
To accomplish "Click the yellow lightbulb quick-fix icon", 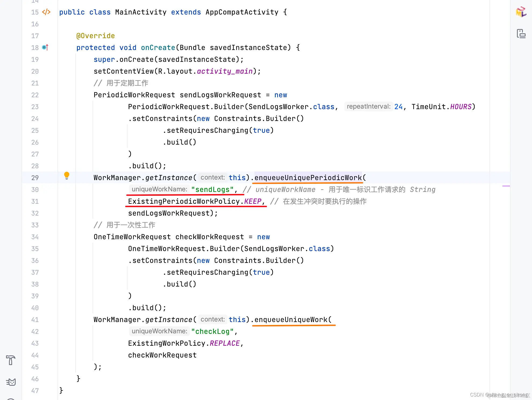I will tap(67, 176).
